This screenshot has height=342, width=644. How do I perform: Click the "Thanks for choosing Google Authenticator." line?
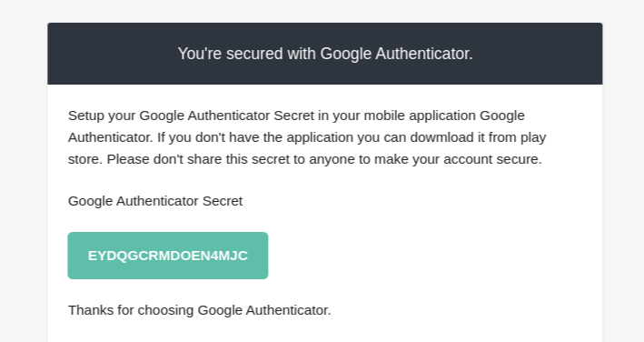coord(200,310)
